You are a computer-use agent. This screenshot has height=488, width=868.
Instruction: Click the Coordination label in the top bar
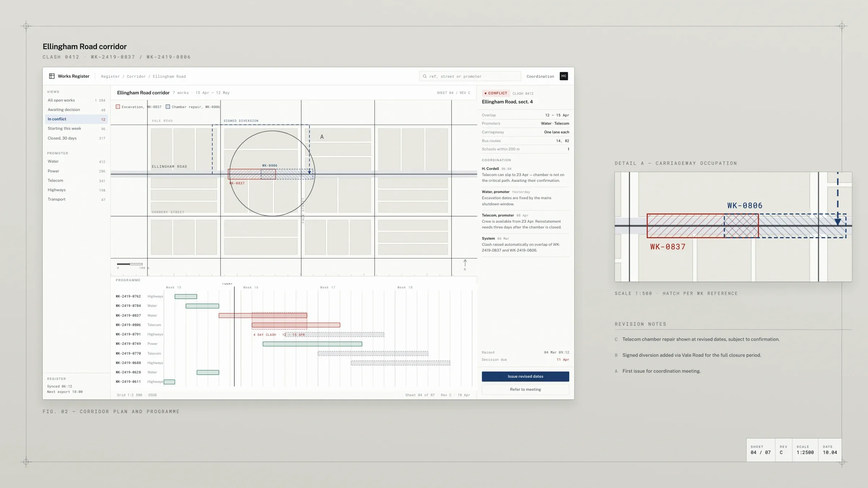540,76
